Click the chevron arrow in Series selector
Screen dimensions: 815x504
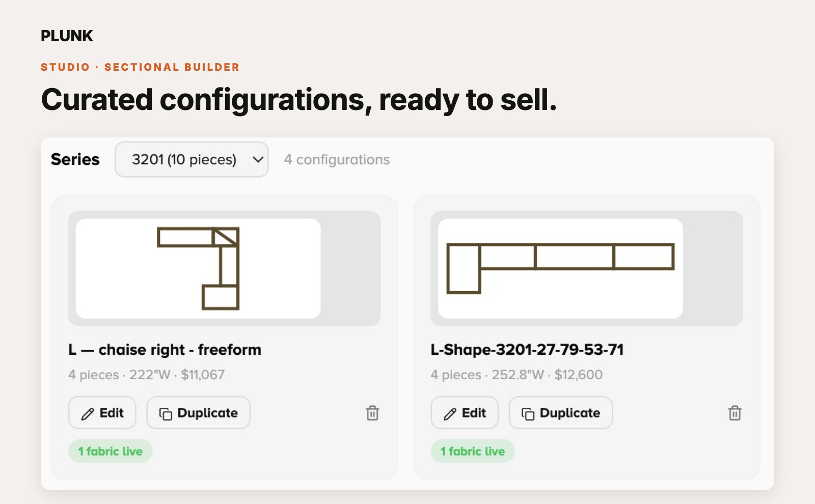(x=258, y=160)
